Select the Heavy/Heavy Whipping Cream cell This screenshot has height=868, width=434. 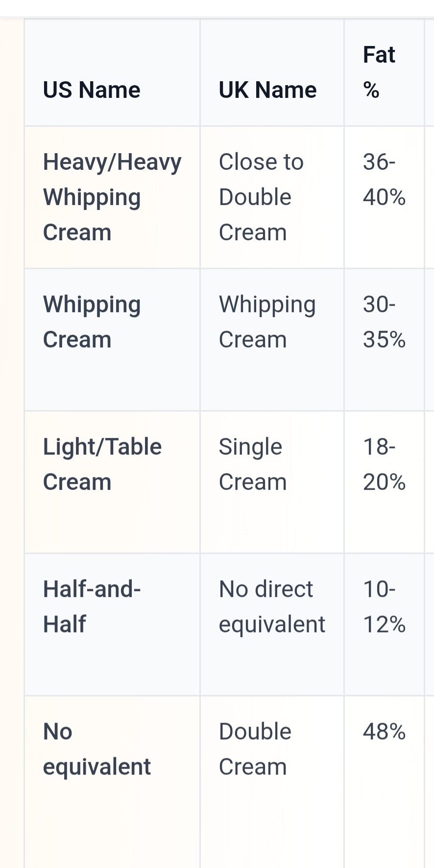point(112,197)
